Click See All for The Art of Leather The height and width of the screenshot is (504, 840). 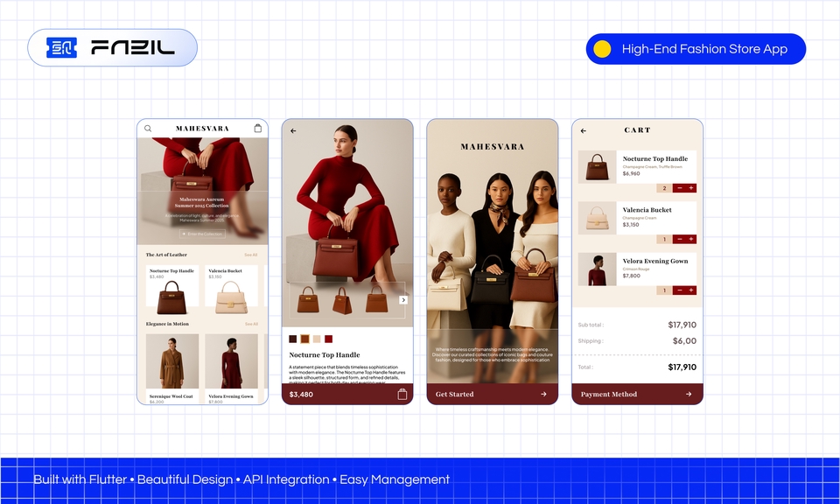coord(251,255)
